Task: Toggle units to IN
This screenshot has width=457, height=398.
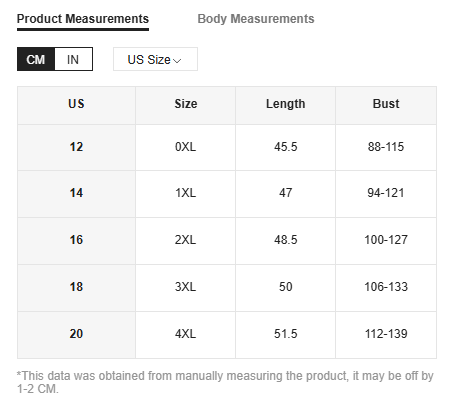Action: click(x=73, y=59)
